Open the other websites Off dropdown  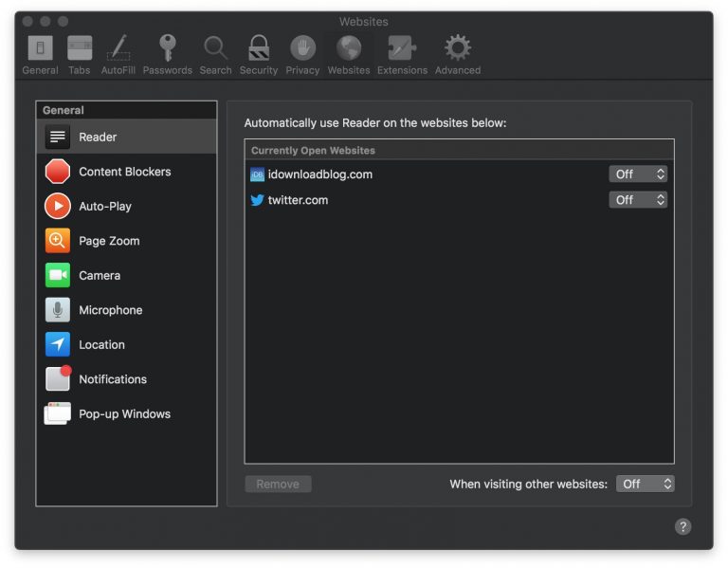click(x=645, y=484)
